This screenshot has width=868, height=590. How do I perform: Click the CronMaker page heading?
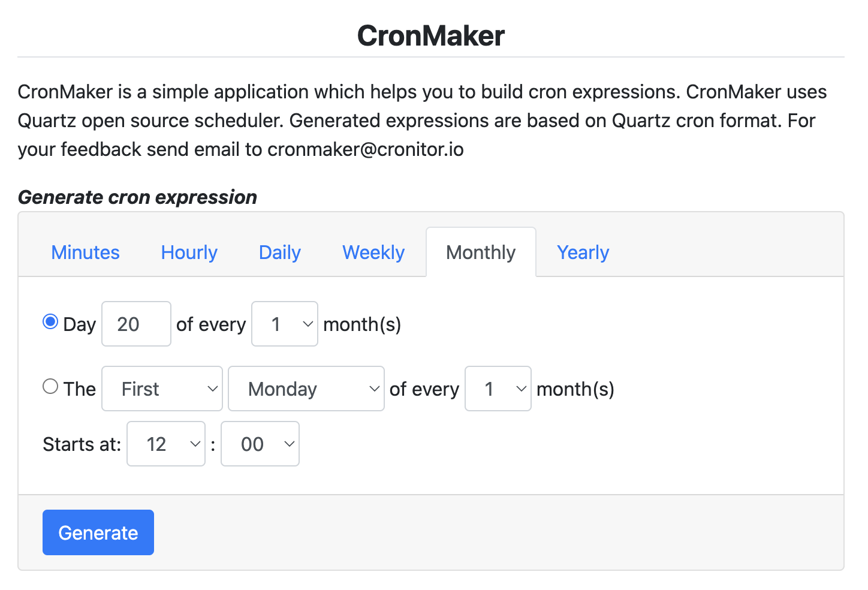pos(431,36)
